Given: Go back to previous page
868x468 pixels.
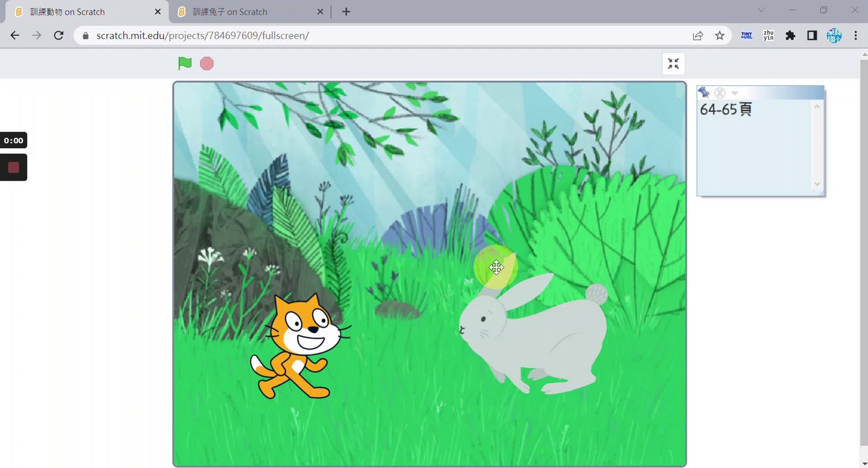Looking at the screenshot, I should coord(15,36).
